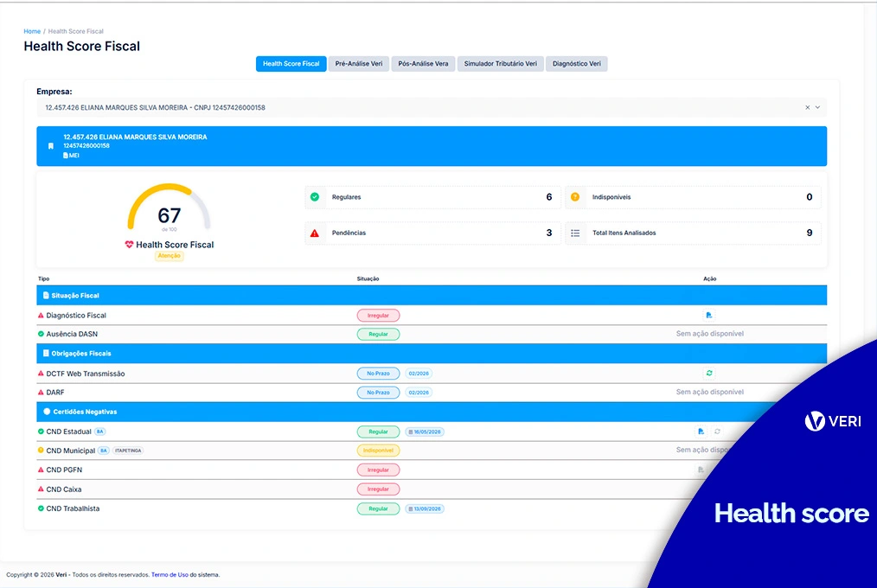Click the red alert icon beside Pendências

pos(314,233)
